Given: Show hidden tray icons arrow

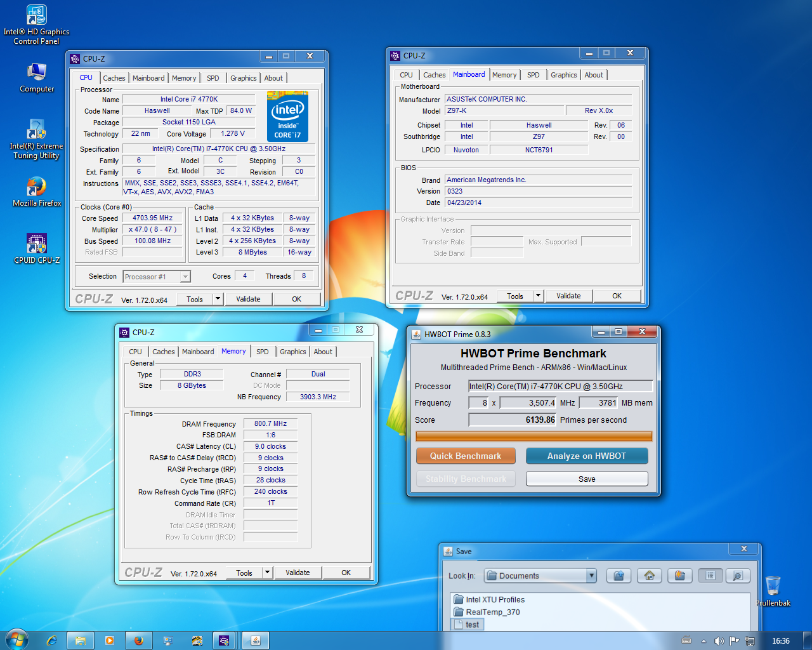Looking at the screenshot, I should (x=704, y=641).
